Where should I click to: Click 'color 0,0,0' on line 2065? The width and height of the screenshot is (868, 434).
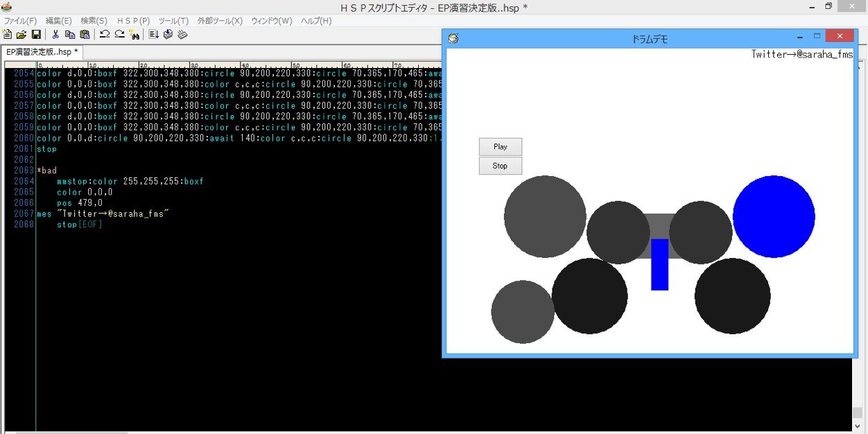(85, 192)
